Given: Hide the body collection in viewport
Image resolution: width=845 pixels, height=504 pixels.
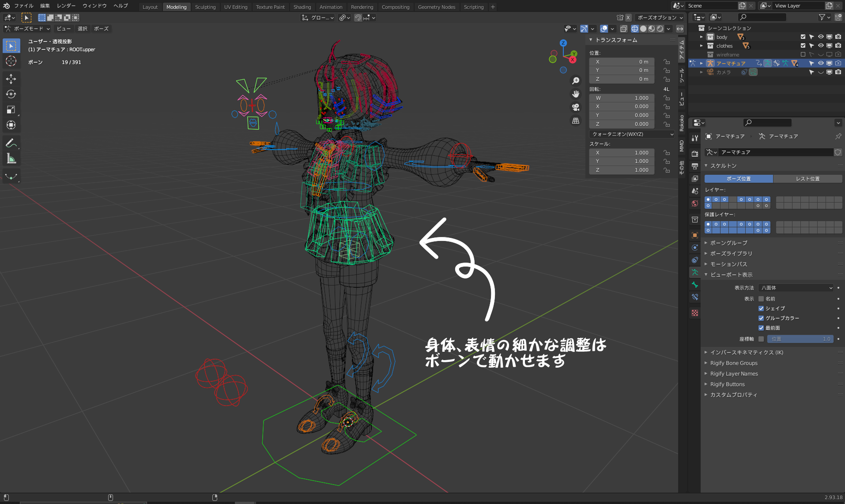Looking at the screenshot, I should coord(821,37).
